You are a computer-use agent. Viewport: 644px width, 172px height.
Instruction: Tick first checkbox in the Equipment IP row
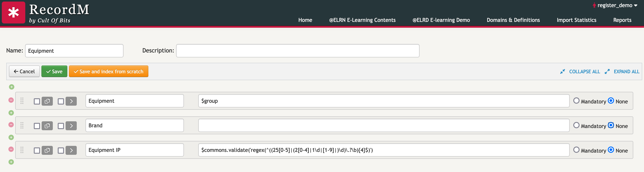(x=37, y=150)
